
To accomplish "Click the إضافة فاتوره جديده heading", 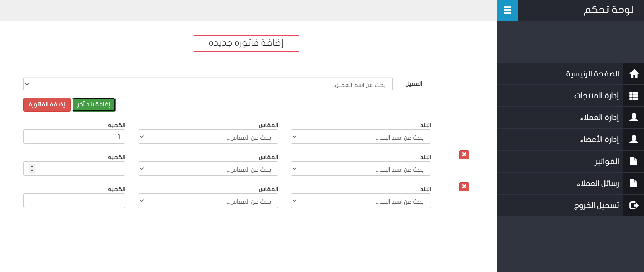I will pos(246,43).
